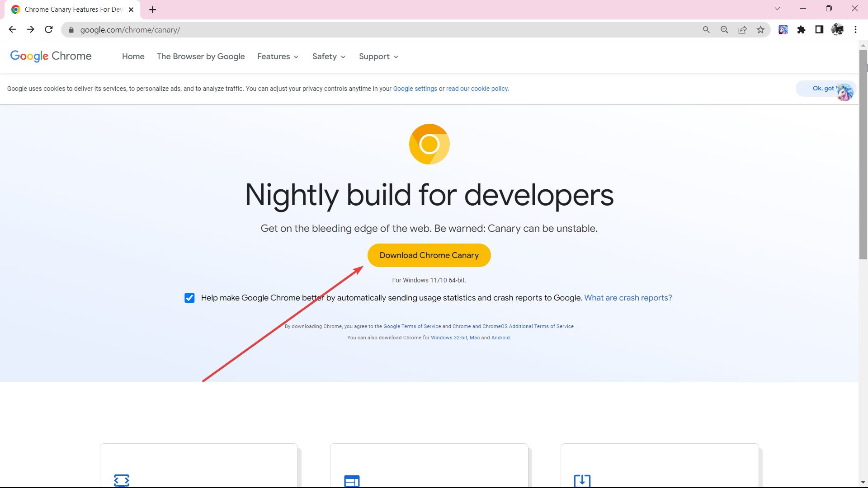Open the search magnifier in the address bar
Screen dimensions: 868x488
click(706, 30)
